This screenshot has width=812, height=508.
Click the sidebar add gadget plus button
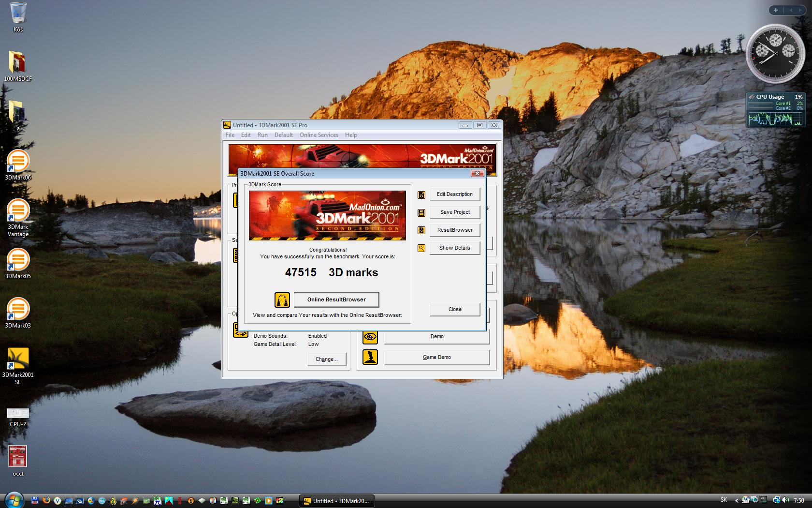pyautogui.click(x=776, y=10)
